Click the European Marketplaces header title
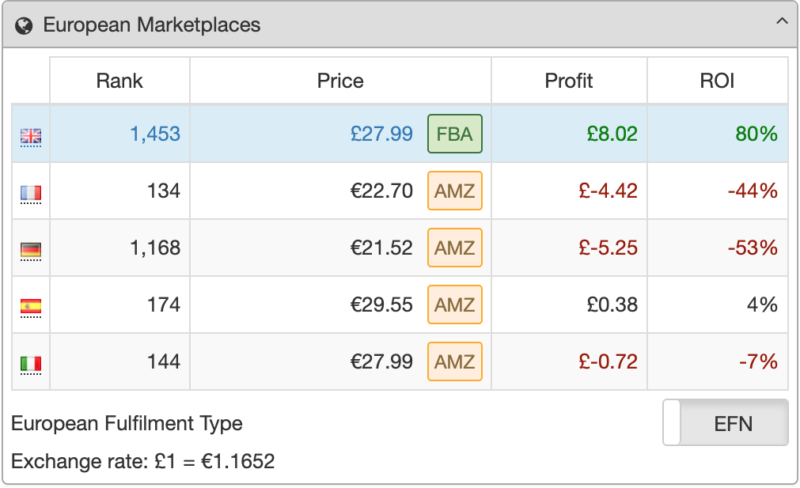The image size is (800, 488). tap(151, 25)
